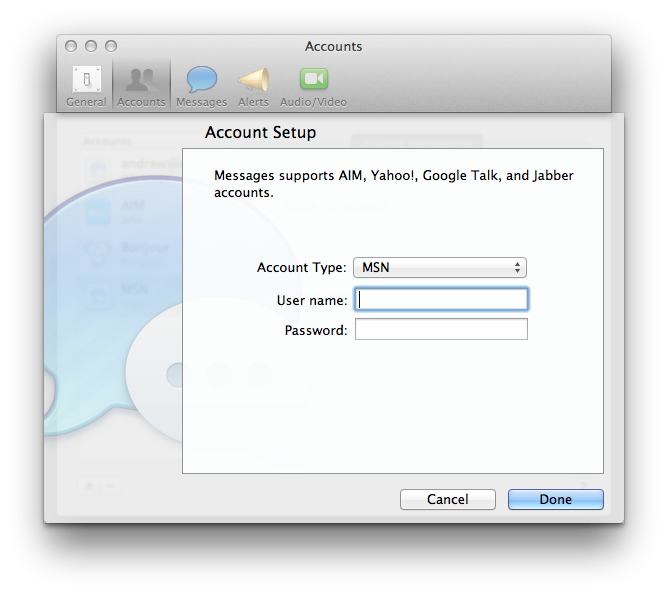This screenshot has height=595, width=668.
Task: Cancel the account setup
Action: [x=448, y=499]
